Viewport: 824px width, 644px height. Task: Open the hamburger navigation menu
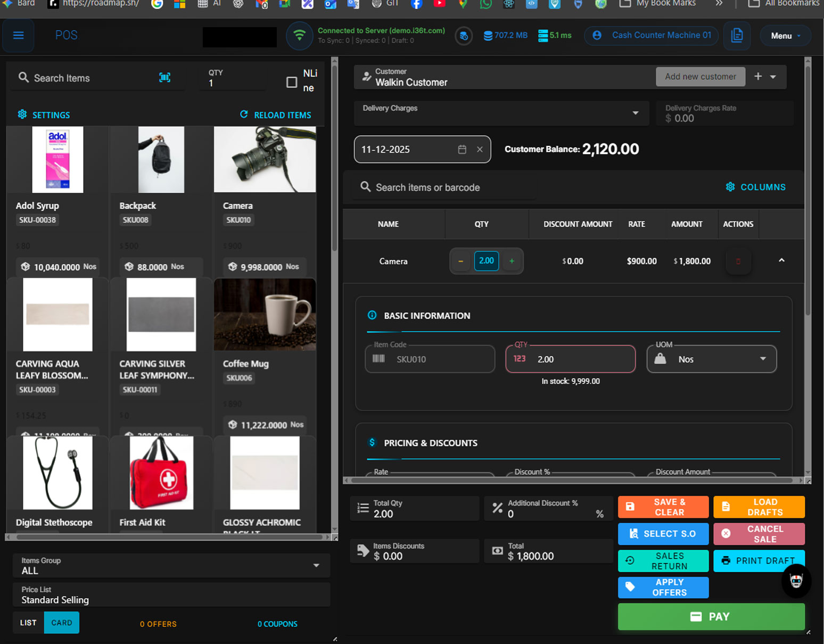click(19, 35)
